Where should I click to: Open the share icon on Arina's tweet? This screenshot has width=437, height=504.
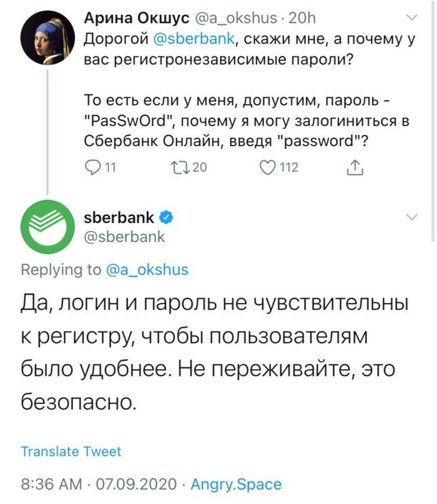(x=355, y=167)
